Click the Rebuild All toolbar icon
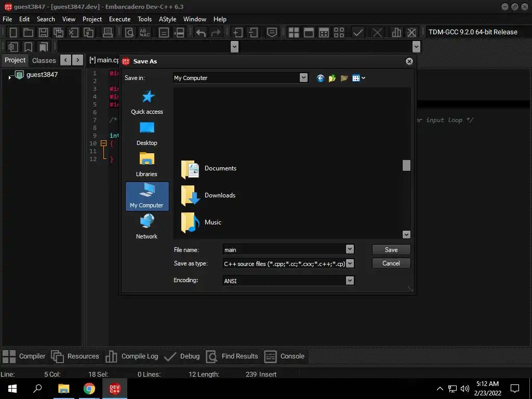The height and width of the screenshot is (399, 532). [339, 33]
